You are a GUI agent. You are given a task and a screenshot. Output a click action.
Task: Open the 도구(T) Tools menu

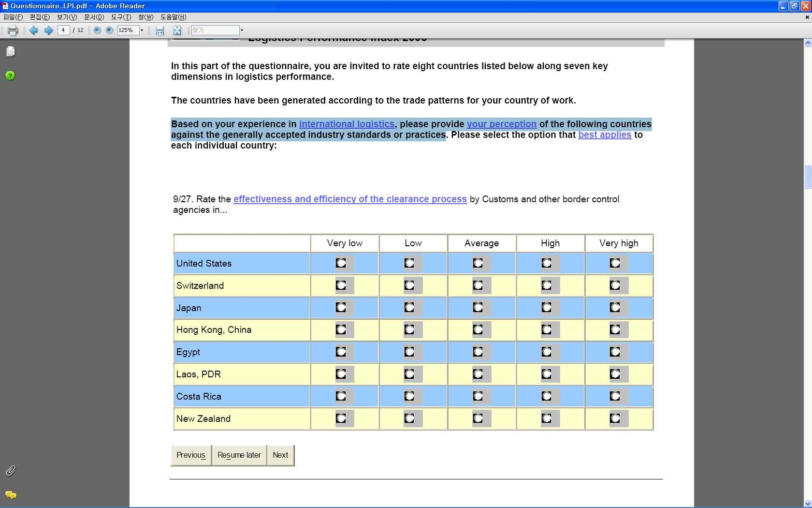[121, 17]
